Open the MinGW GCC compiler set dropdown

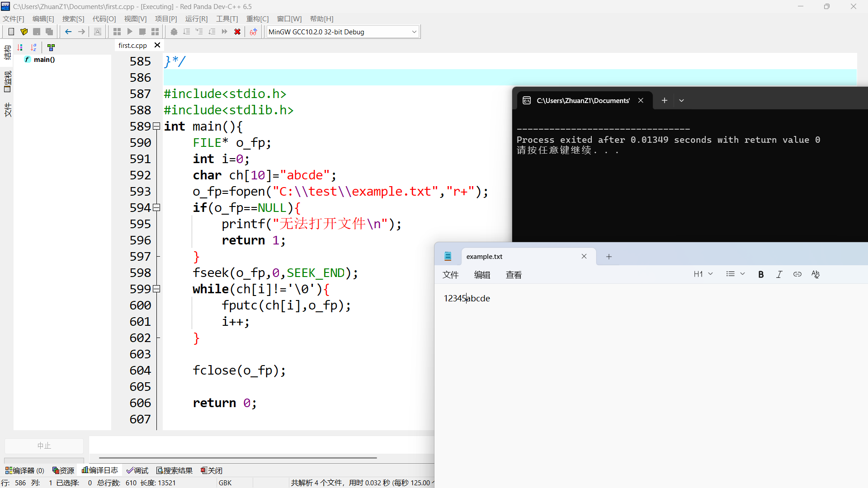(x=414, y=32)
